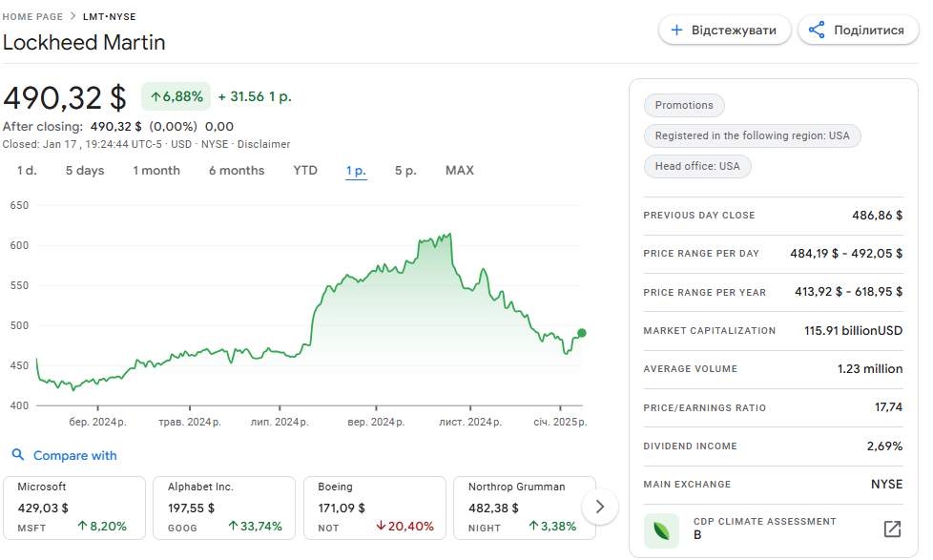Click the лип. 2024р. axis label
This screenshot has width=933, height=560.
(280, 422)
